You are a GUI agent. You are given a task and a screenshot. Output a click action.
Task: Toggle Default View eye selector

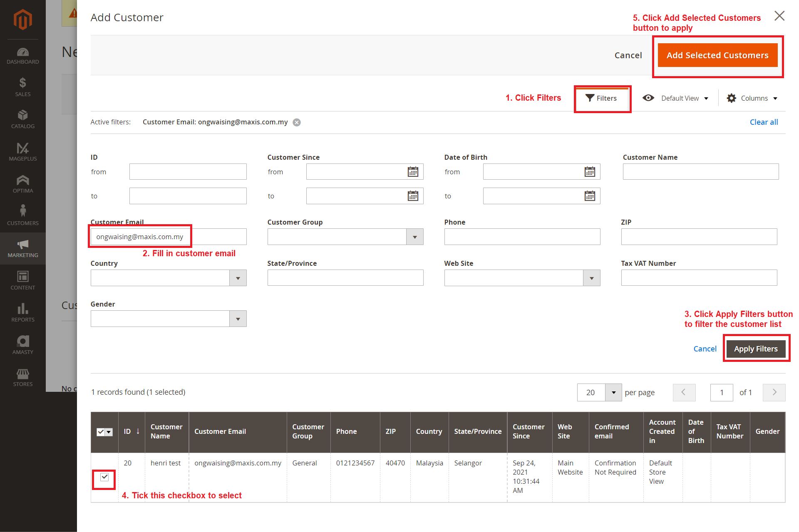click(x=675, y=98)
